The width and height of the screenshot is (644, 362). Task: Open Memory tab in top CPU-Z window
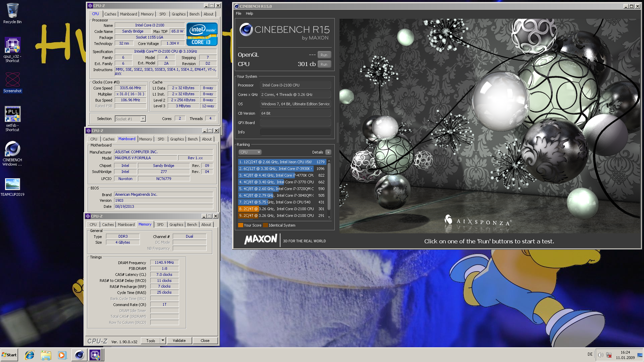147,14
